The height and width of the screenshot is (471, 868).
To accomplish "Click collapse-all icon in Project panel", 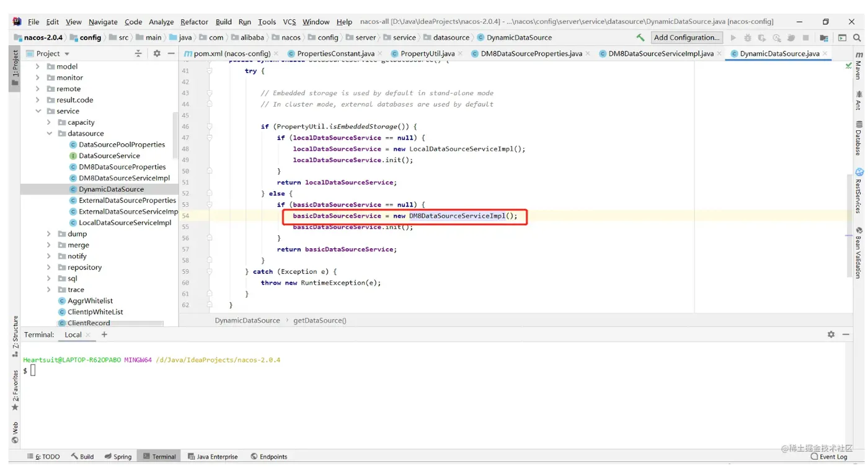I will coord(138,54).
